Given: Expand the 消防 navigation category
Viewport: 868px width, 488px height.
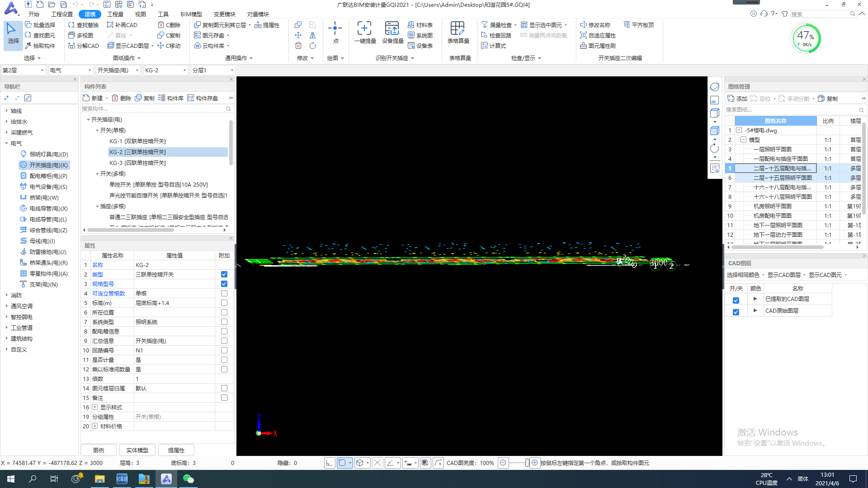Looking at the screenshot, I should pos(6,295).
